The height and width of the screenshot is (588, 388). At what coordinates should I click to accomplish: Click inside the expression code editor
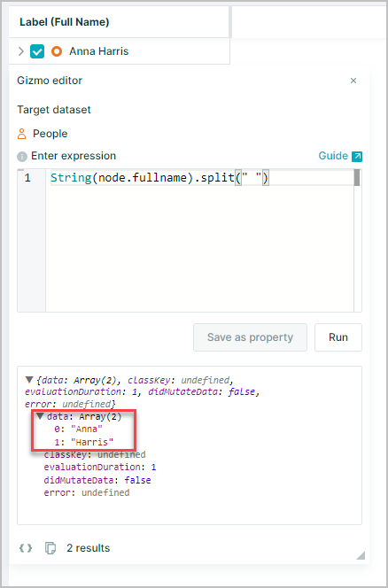point(199,240)
